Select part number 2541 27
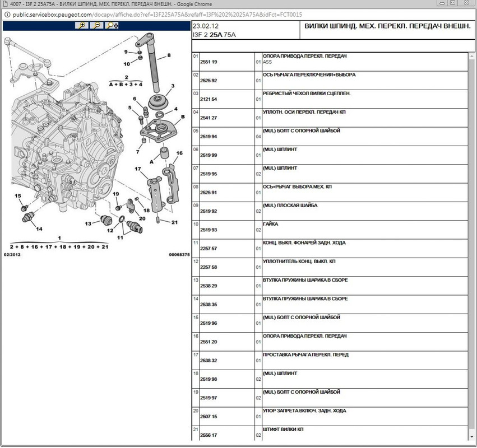The height and width of the screenshot is (448, 477). 209,118
